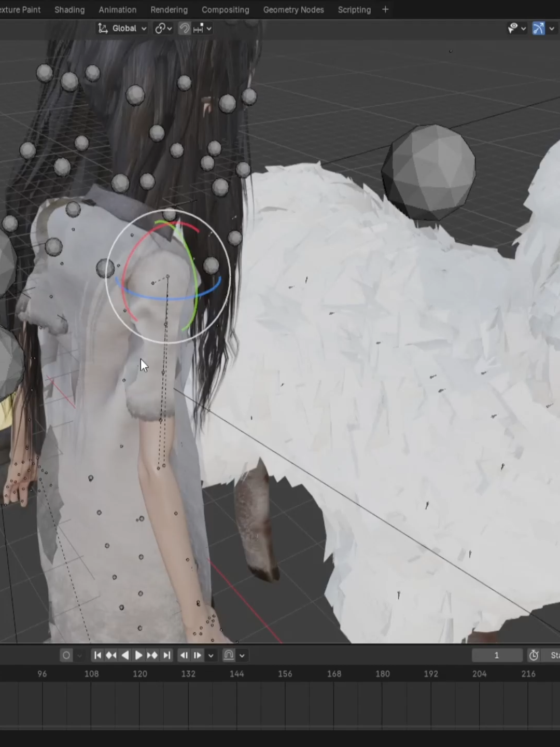Click the current frame number field

497,655
